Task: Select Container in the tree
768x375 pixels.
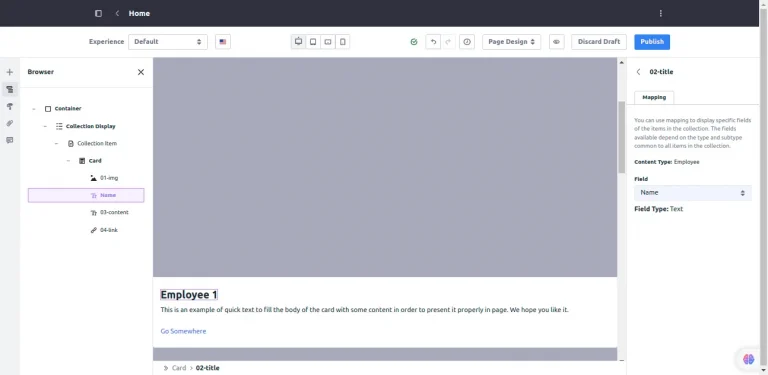Action: (68, 109)
